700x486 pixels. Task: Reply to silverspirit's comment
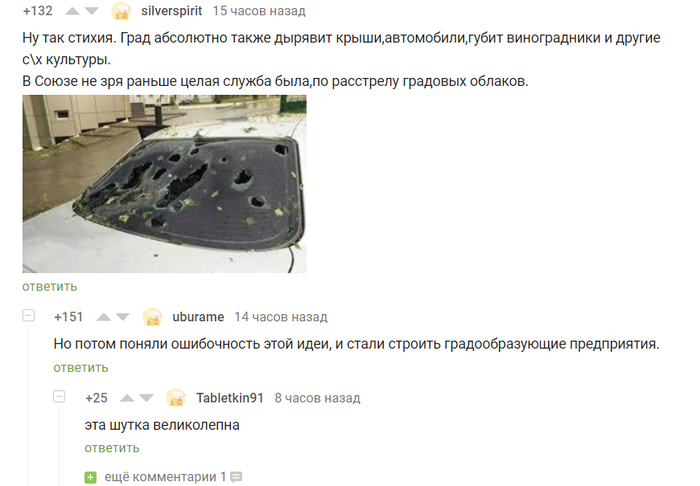coord(50,287)
